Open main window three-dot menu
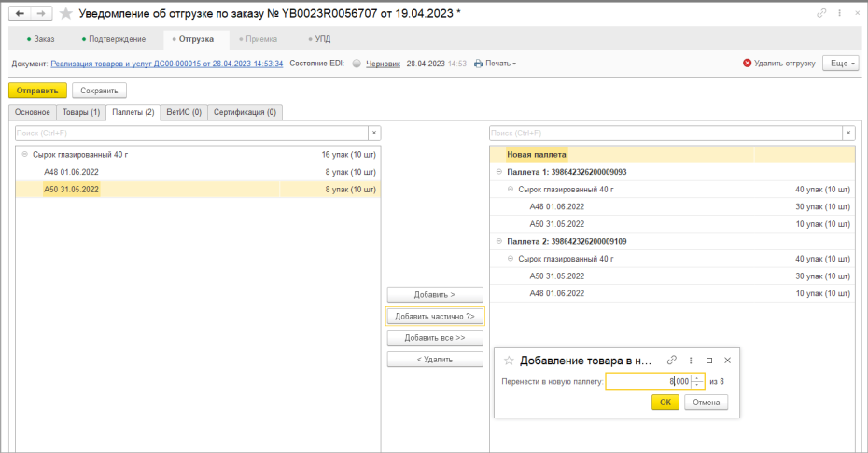This screenshot has height=453, width=868. (x=839, y=13)
